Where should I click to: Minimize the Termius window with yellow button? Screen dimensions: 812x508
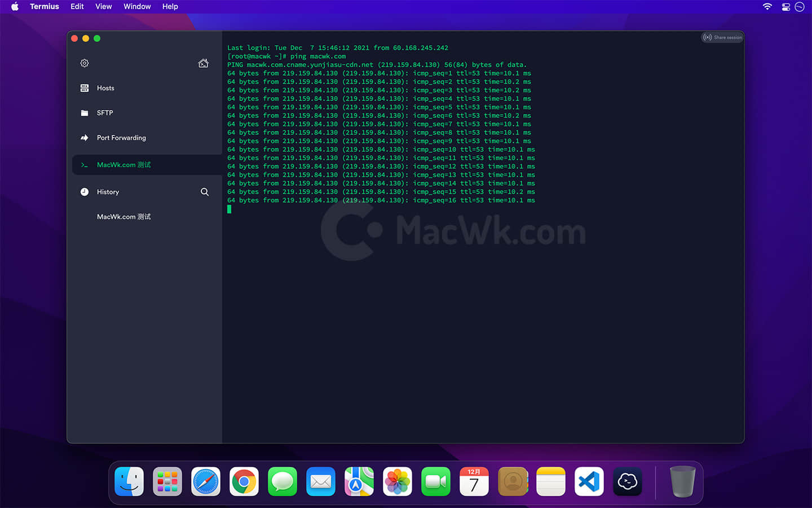click(x=86, y=38)
